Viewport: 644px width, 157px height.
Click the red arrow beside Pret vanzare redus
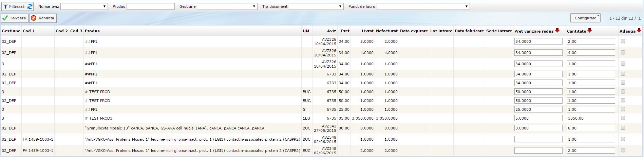(x=557, y=31)
